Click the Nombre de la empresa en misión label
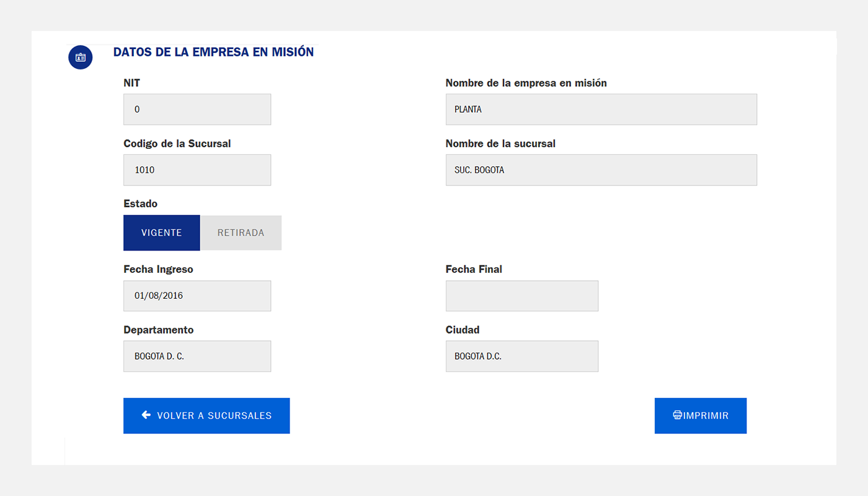 pyautogui.click(x=526, y=83)
